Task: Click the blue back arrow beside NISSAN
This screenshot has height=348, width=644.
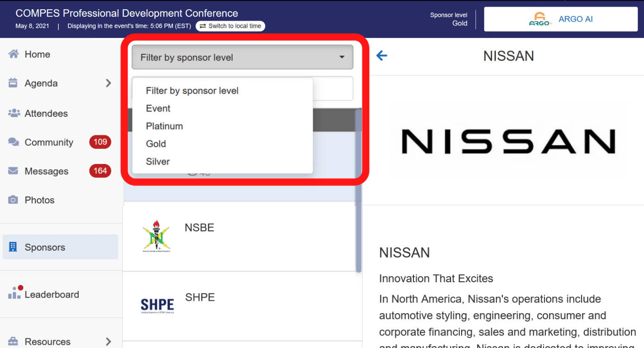Action: point(381,56)
